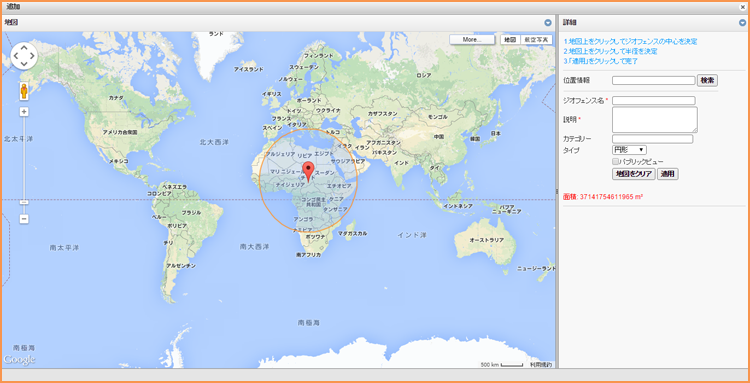Screen dimensions: 750x383
Task: Collapse the 詳細 panel with round arrow icon
Action: (742, 22)
